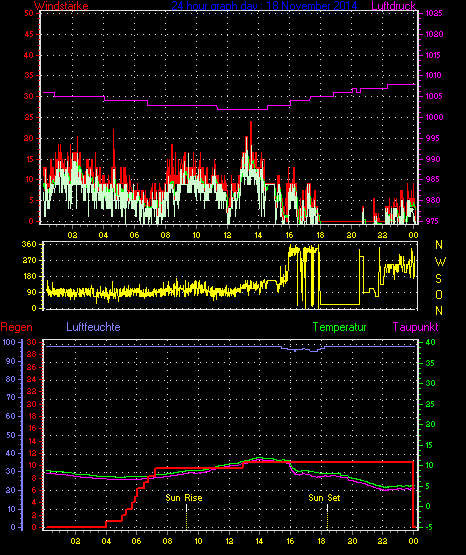Click the 12 hour tick under wind graph
466x555 pixels.
pyautogui.click(x=227, y=235)
